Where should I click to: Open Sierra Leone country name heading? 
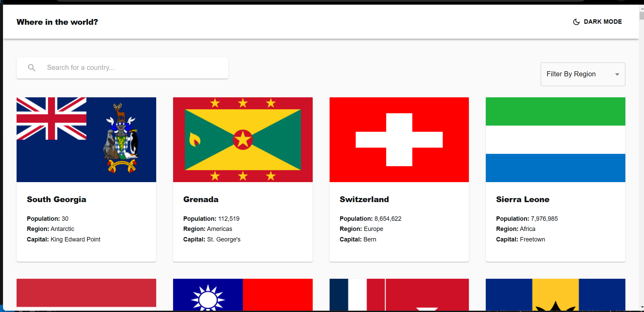point(522,199)
